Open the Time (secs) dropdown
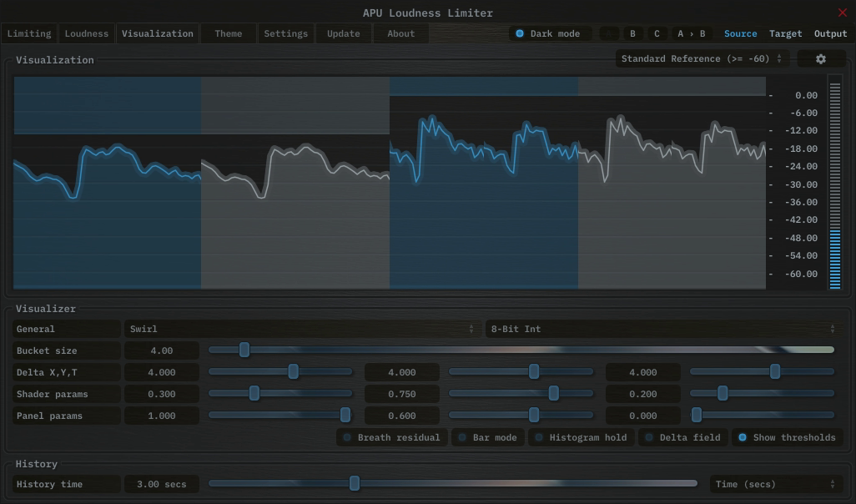856x504 pixels. point(774,484)
